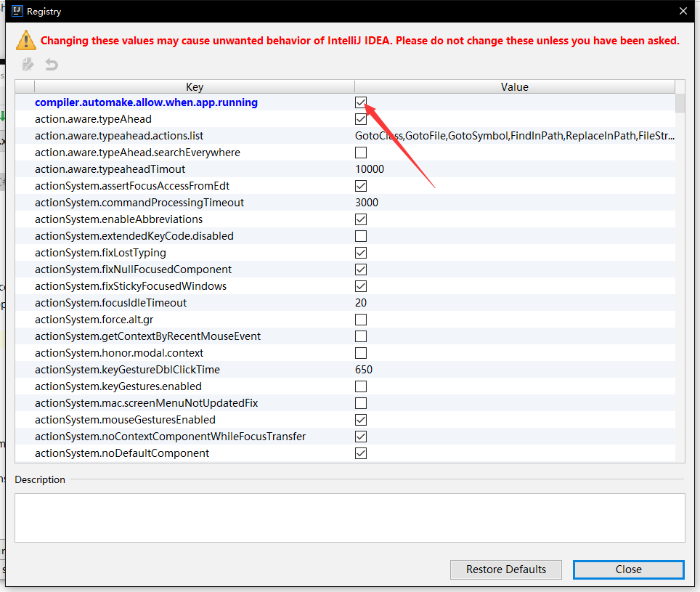Image resolution: width=700 pixels, height=592 pixels.
Task: Click the Value column header
Action: (514, 86)
